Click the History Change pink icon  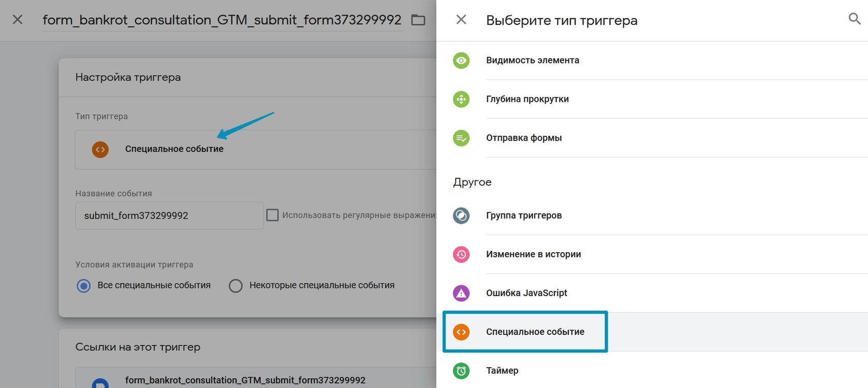coord(461,254)
